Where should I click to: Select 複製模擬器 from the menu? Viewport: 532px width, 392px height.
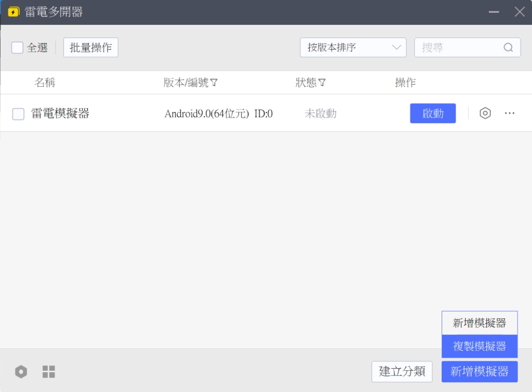(x=479, y=346)
